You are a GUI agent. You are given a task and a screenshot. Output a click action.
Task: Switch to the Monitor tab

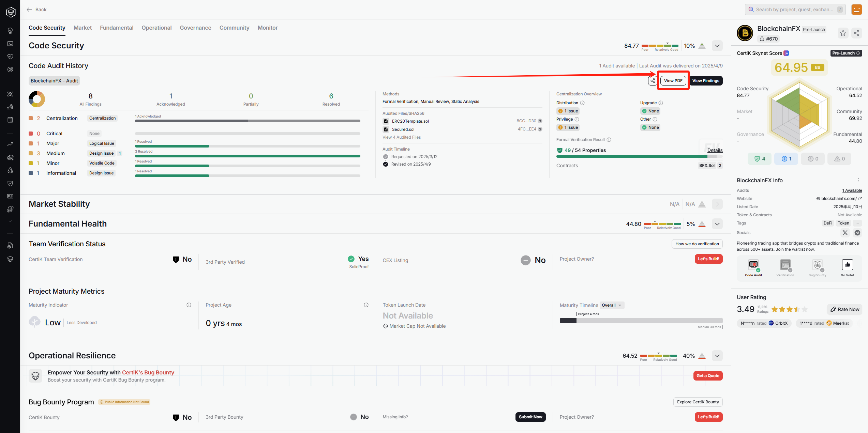tap(268, 28)
